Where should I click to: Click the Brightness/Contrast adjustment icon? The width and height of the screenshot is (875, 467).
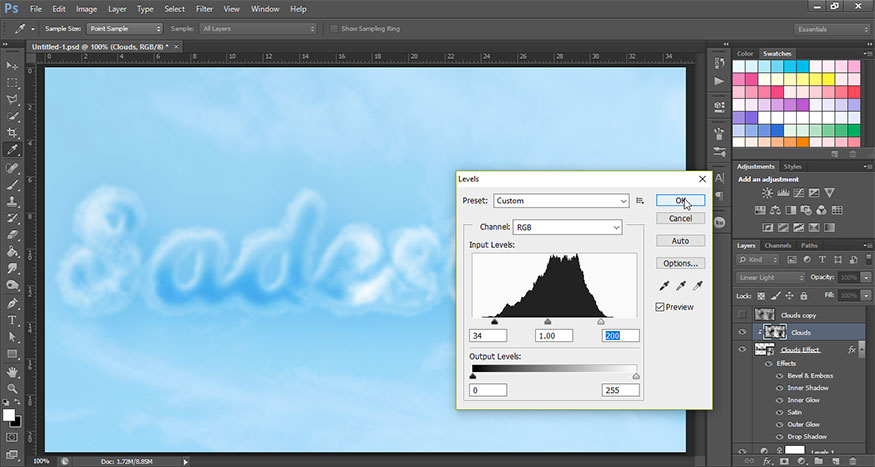767,192
